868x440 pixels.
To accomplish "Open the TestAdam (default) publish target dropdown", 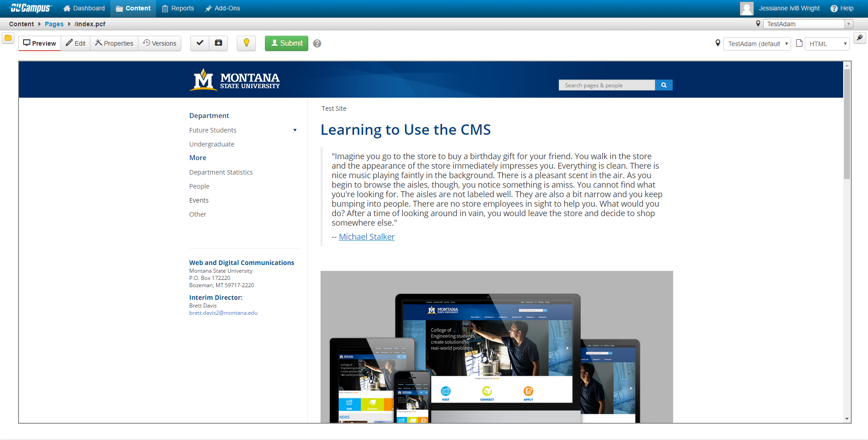I will pyautogui.click(x=757, y=44).
